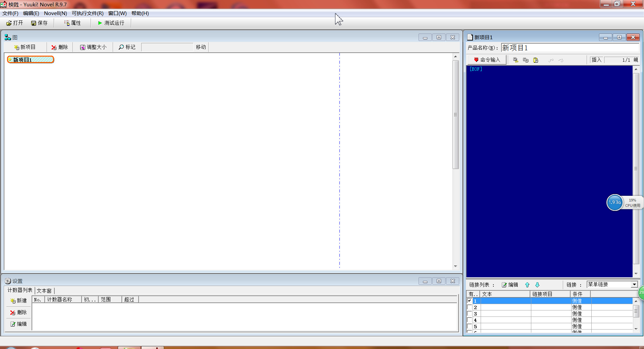The height and width of the screenshot is (349, 644).
Task: Uncheck the checkbox for link row 1
Action: click(470, 301)
